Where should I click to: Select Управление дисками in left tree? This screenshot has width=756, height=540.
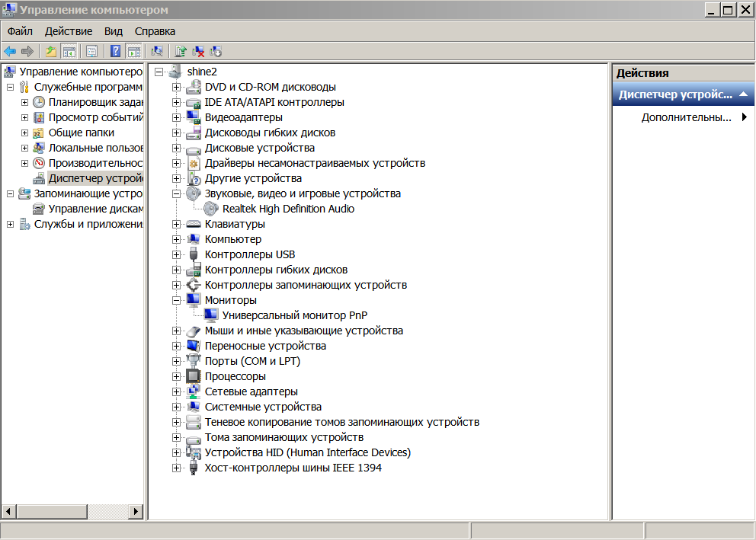(x=95, y=209)
